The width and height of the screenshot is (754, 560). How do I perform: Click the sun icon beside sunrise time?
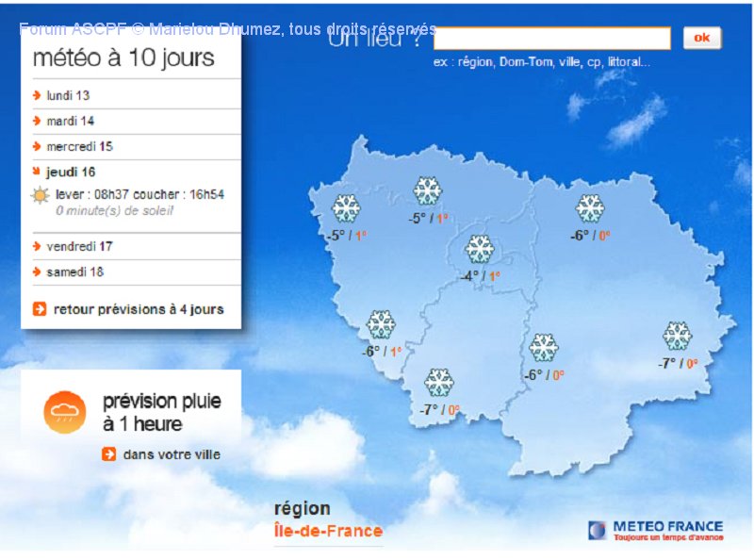pos(41,196)
